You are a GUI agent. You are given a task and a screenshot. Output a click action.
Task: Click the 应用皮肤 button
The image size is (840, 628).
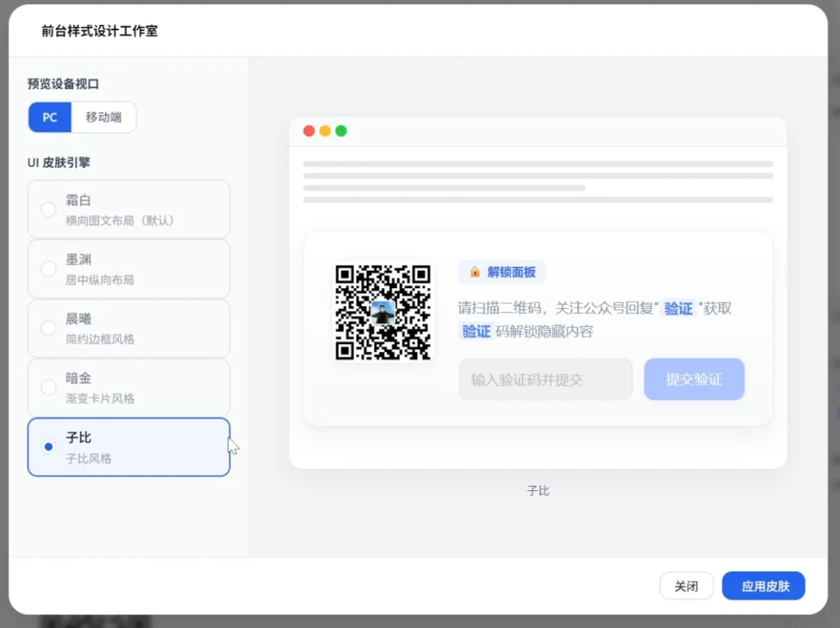[x=764, y=585]
